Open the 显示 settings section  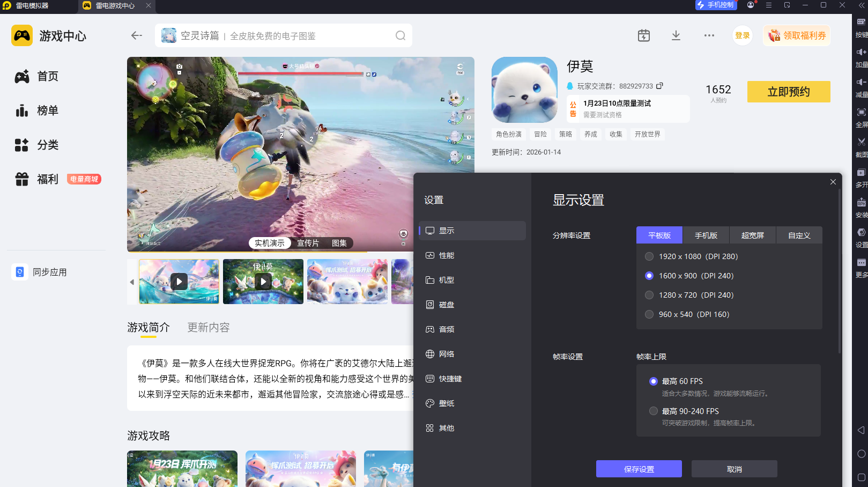472,231
